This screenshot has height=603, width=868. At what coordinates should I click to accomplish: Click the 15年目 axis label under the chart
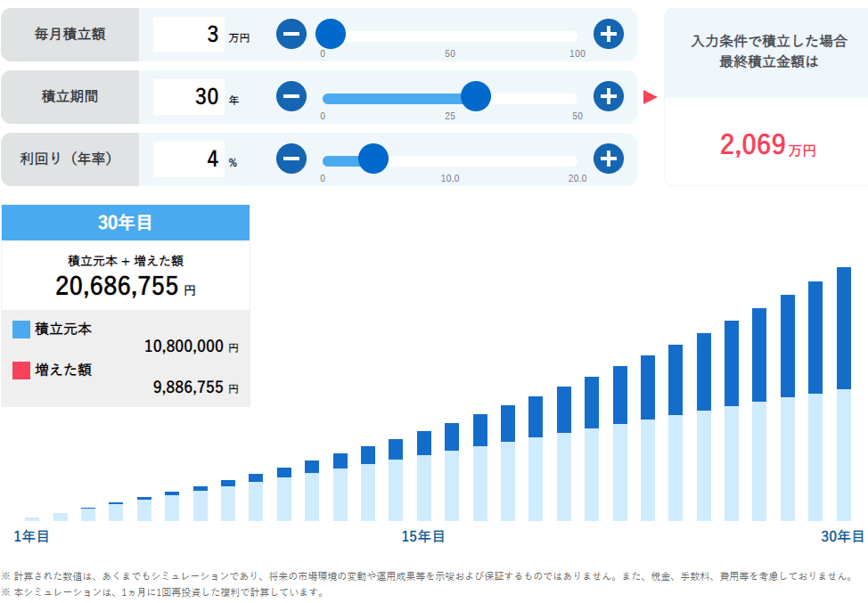[423, 536]
